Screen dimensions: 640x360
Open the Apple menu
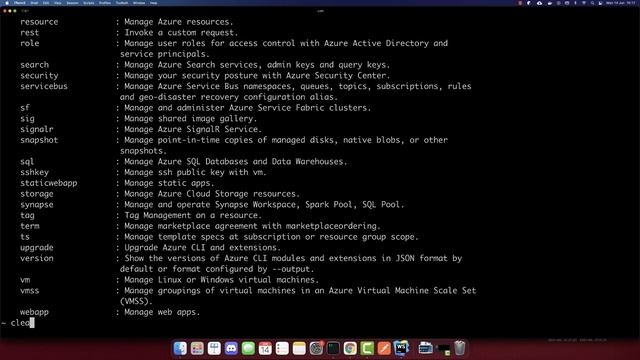coord(7,3)
